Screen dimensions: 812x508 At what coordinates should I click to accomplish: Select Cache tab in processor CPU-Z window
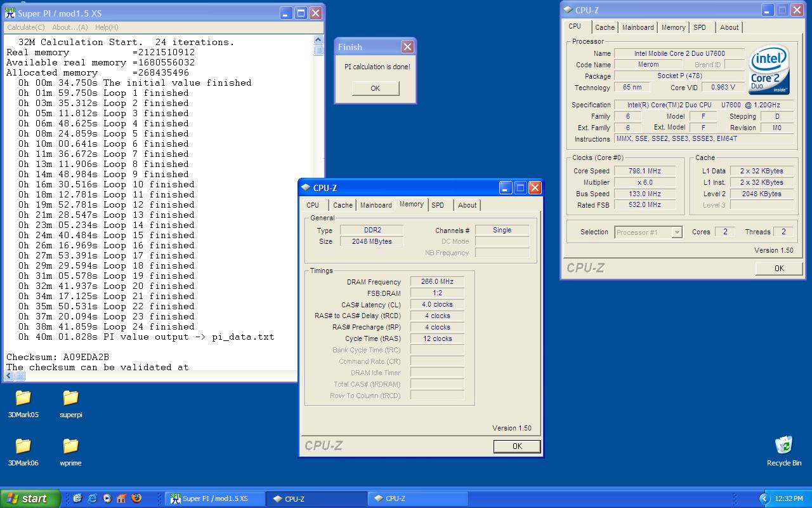605,27
